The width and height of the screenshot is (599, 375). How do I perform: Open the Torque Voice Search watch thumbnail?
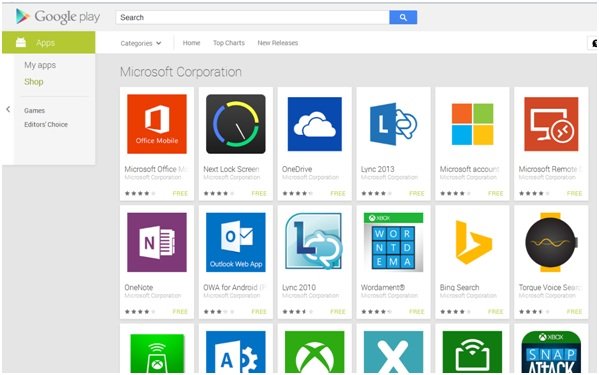click(551, 242)
